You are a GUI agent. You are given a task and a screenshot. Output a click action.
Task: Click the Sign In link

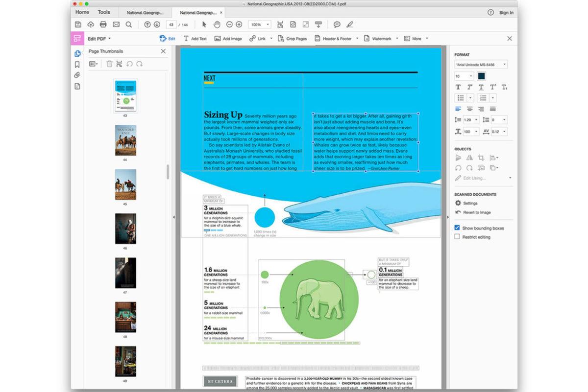pos(506,12)
